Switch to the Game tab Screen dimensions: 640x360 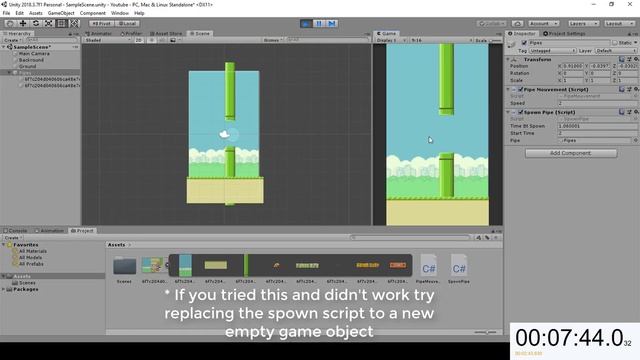coord(386,33)
